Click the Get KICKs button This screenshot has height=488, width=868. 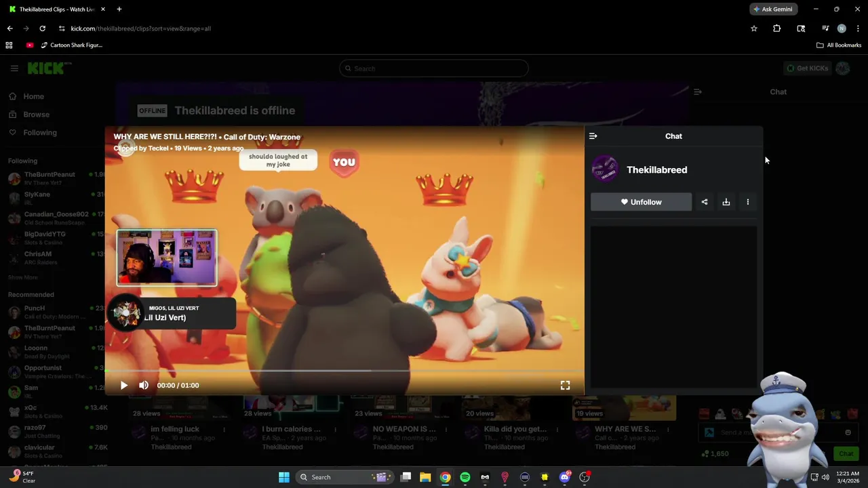(x=807, y=68)
